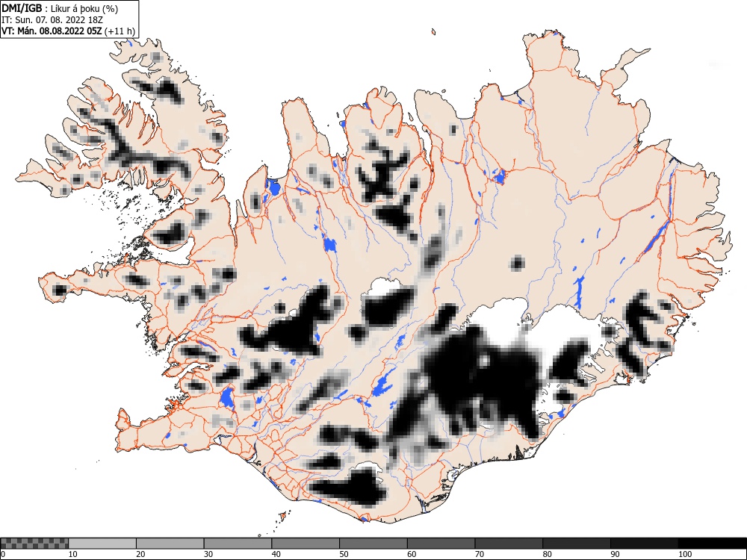This screenshot has width=747, height=560.
Task: Select the checkered 0–10 legend swatch
Action: pos(35,544)
